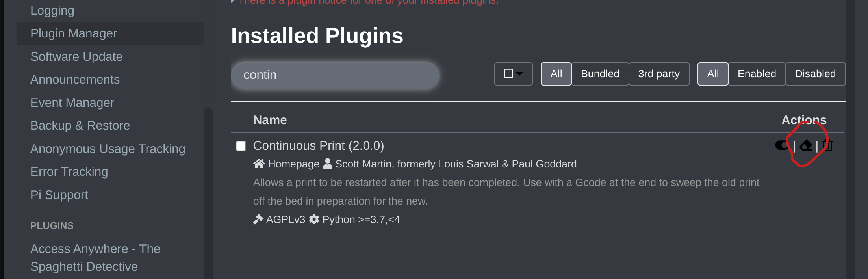The width and height of the screenshot is (868, 279).
Task: Open the Continuous Print Homepage link
Action: (x=293, y=164)
